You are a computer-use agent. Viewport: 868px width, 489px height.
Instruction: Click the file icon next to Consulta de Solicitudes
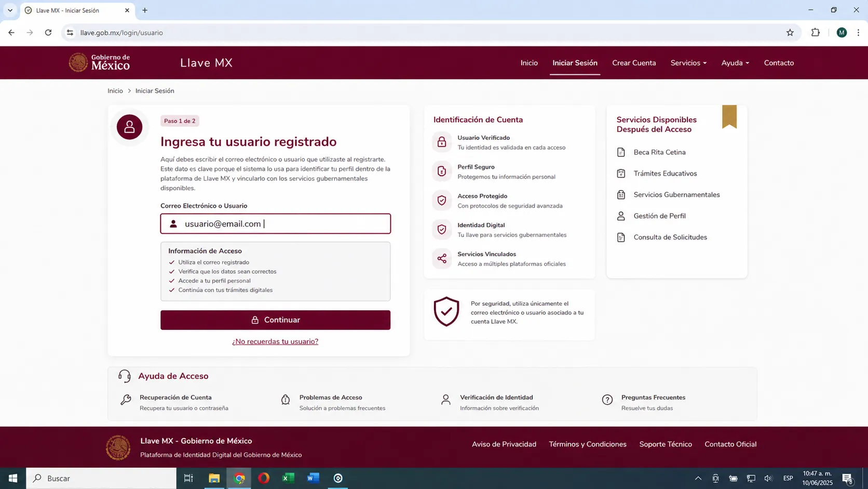[621, 237]
